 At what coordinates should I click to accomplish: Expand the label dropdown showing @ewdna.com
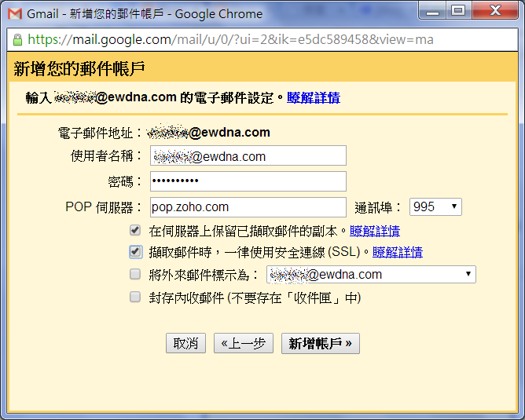(371, 275)
